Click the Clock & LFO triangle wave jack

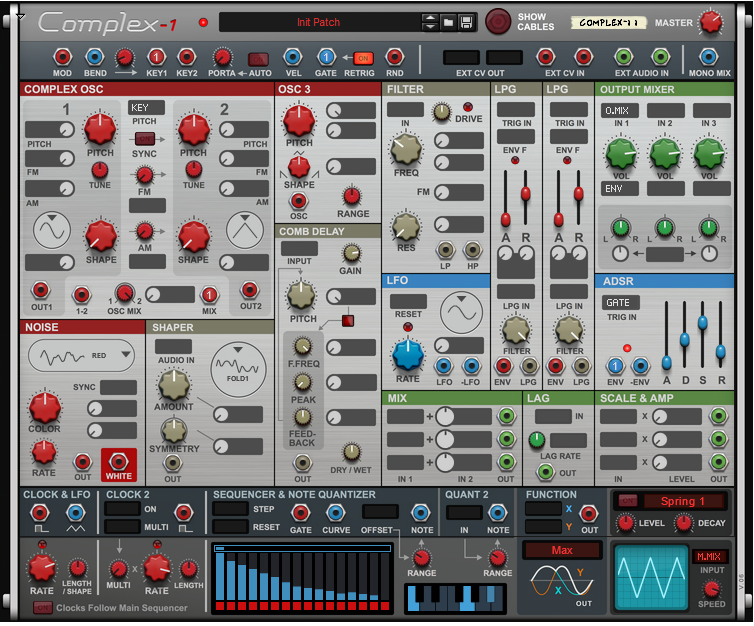[75, 513]
